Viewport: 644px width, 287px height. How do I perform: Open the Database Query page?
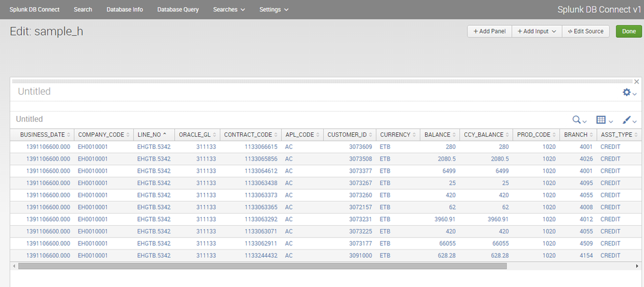(x=178, y=10)
